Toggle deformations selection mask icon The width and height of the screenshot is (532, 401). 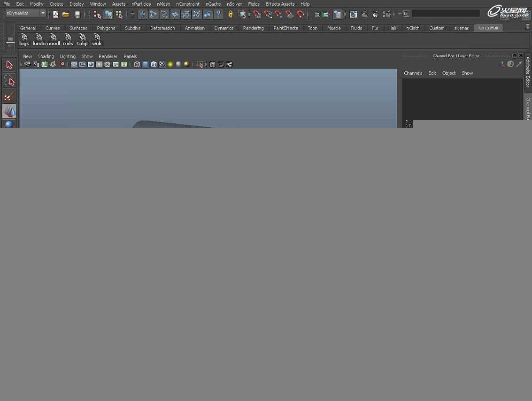[186, 14]
